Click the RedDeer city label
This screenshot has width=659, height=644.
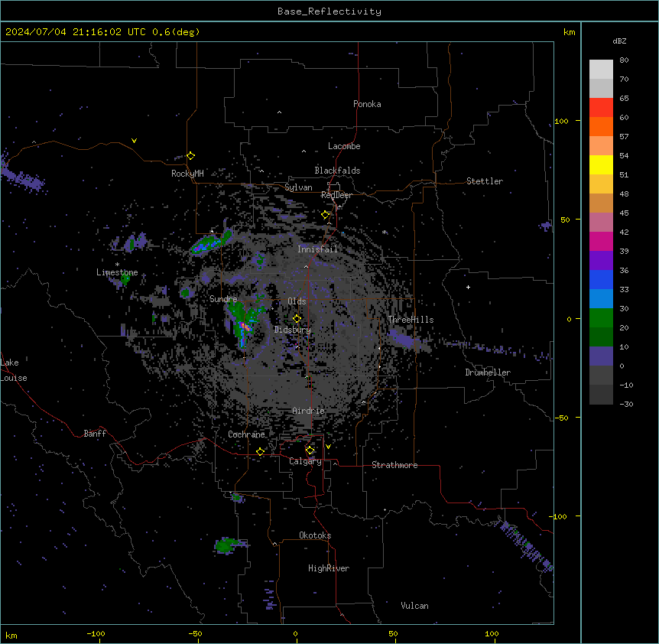[x=336, y=195]
